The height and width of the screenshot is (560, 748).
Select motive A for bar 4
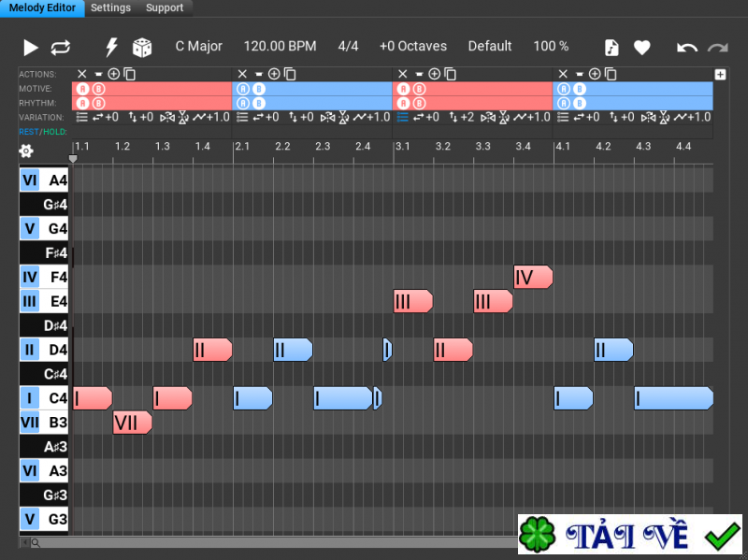click(x=564, y=89)
